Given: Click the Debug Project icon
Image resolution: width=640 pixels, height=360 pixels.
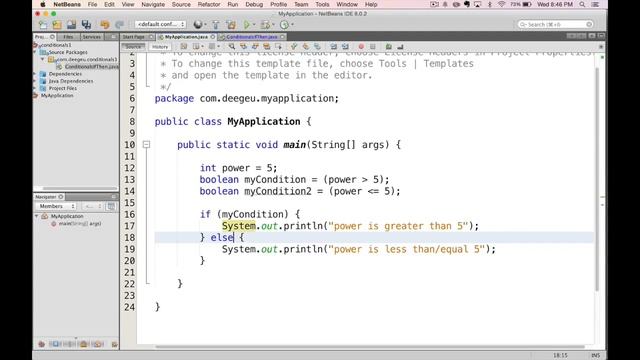Looking at the screenshot, I should [x=265, y=24].
